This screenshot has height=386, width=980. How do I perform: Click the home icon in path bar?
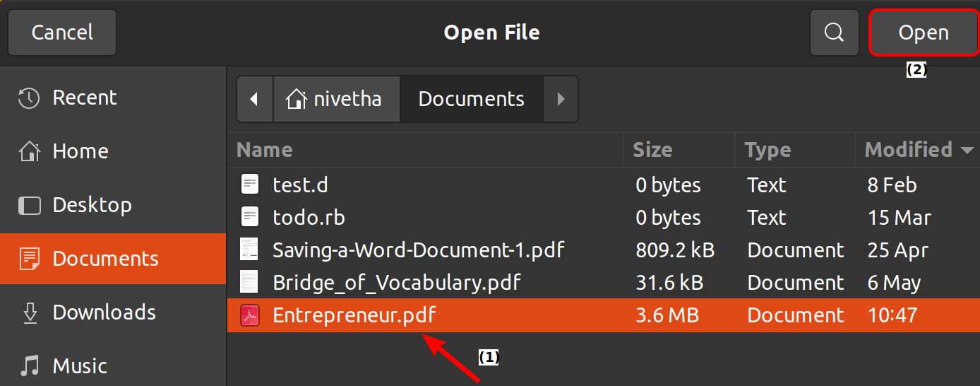click(296, 99)
